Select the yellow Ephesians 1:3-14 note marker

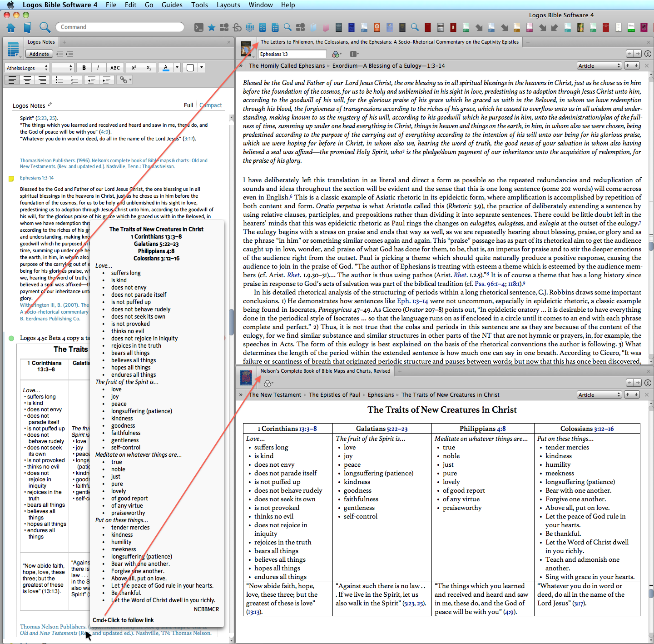click(x=11, y=179)
